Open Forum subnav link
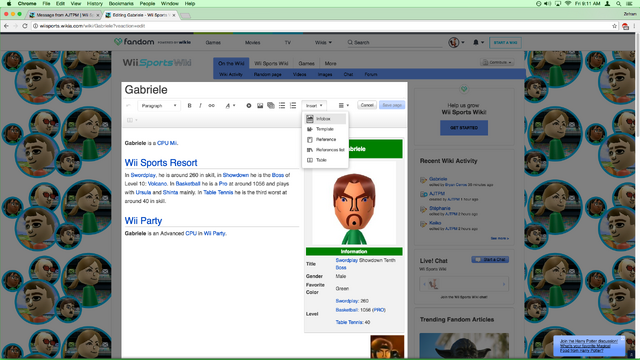This screenshot has height=360, width=640. (x=371, y=74)
